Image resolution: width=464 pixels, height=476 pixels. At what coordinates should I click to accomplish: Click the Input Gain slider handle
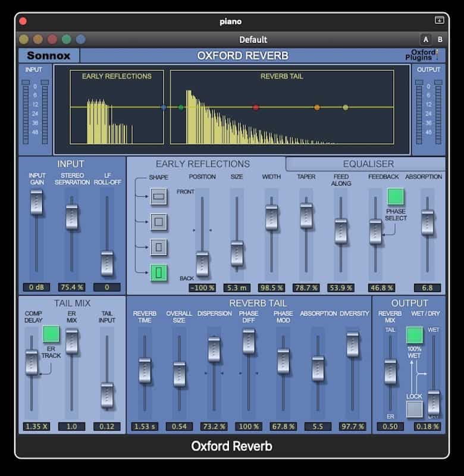pos(36,202)
